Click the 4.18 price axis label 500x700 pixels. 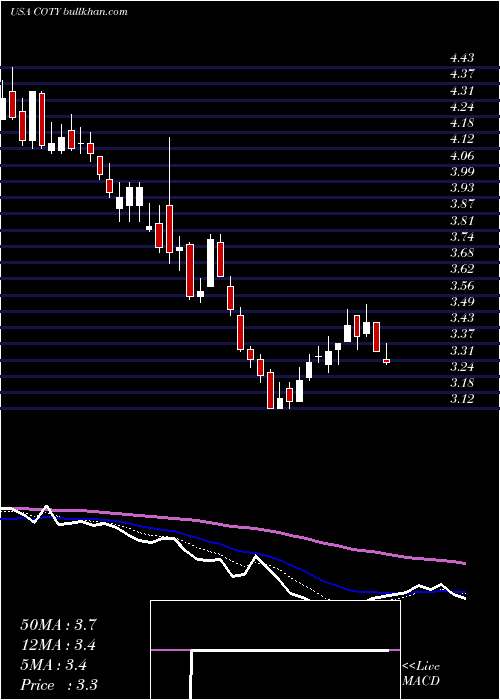tap(462, 123)
